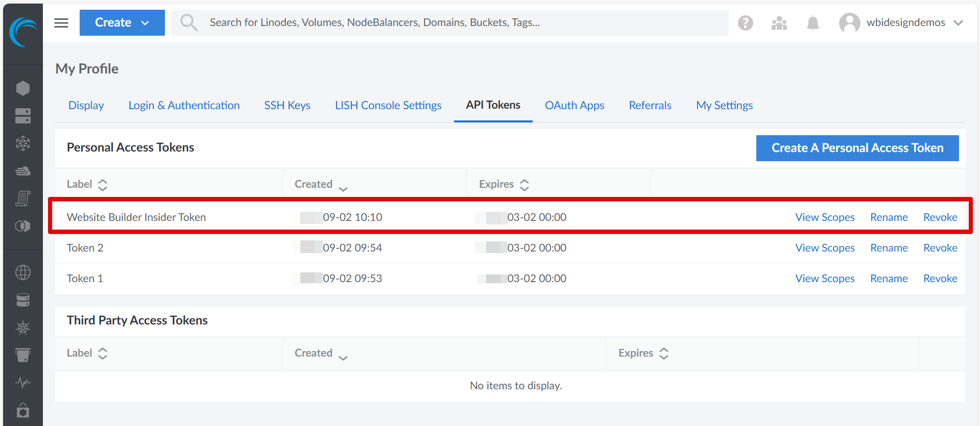Click the help question mark icon
Image resolution: width=980 pixels, height=426 pixels.
pyautogui.click(x=745, y=23)
